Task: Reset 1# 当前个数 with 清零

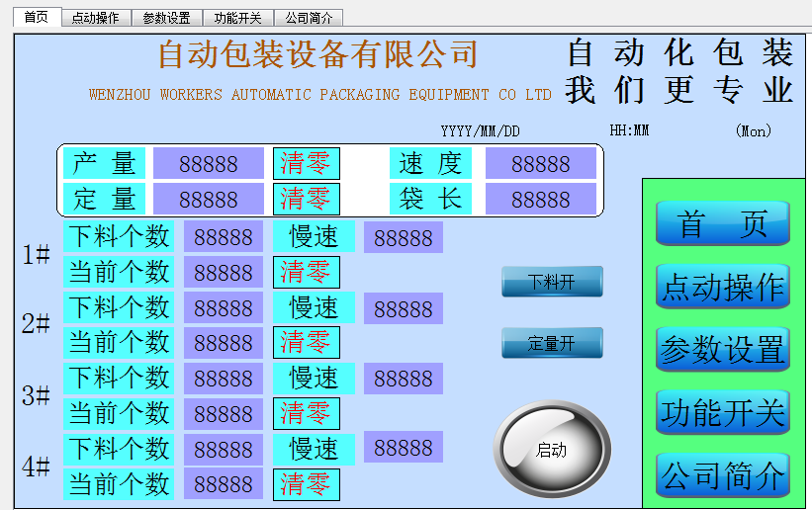Action: pos(306,273)
